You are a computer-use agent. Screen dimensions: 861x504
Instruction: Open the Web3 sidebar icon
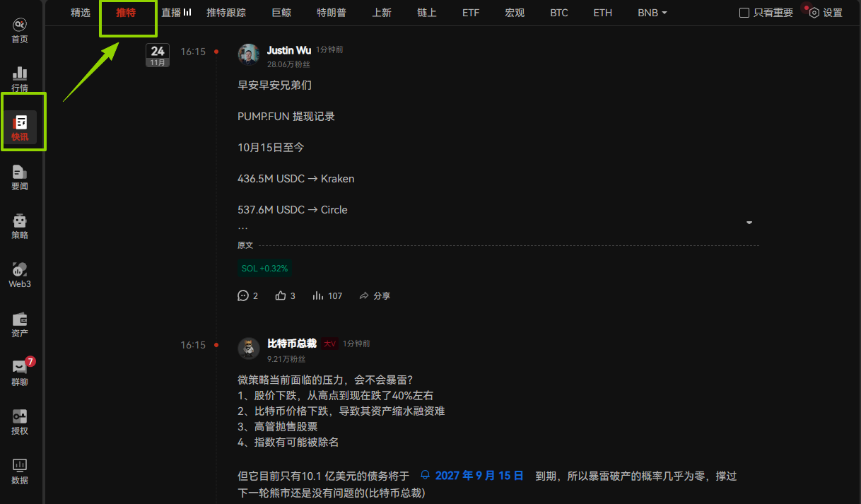coord(20,274)
